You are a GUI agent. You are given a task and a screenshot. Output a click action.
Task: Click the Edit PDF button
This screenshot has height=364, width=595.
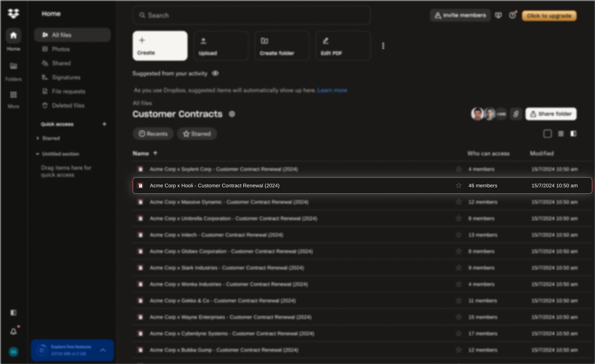pyautogui.click(x=343, y=46)
